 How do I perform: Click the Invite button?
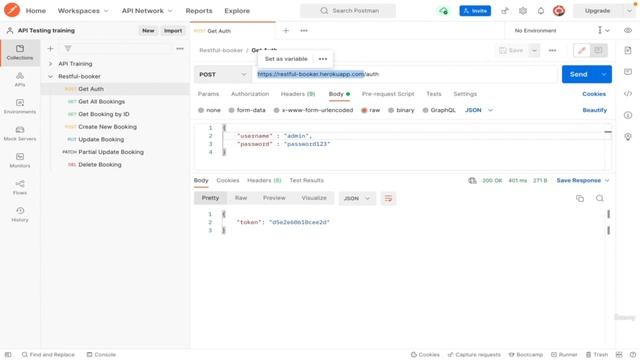475,11
